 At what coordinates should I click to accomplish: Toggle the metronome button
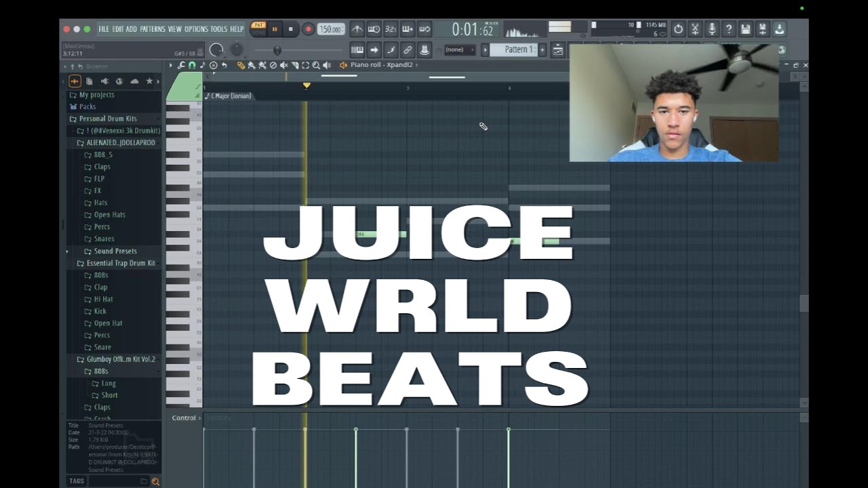click(357, 29)
